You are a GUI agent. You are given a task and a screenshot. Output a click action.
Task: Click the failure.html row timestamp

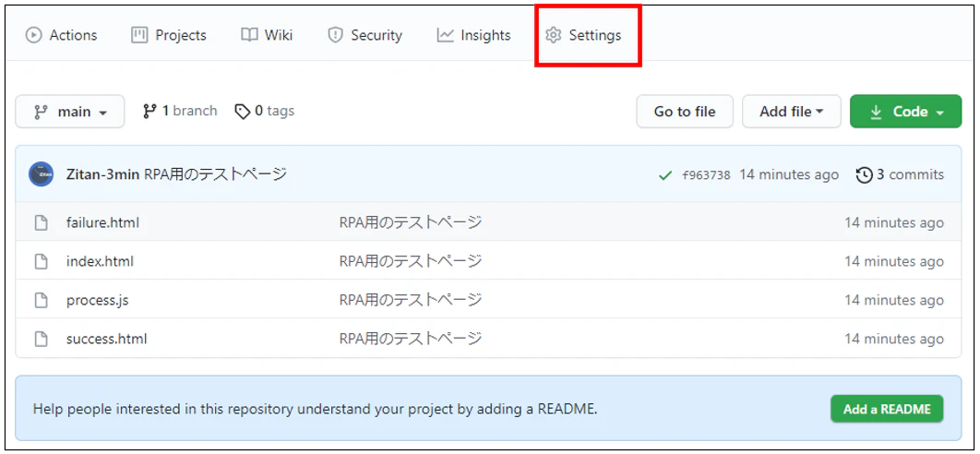click(x=894, y=222)
